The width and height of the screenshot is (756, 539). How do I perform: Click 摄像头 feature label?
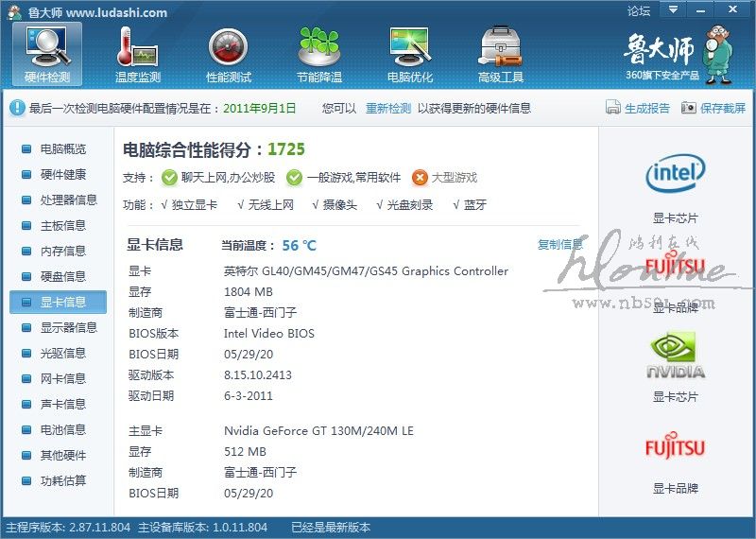[340, 205]
